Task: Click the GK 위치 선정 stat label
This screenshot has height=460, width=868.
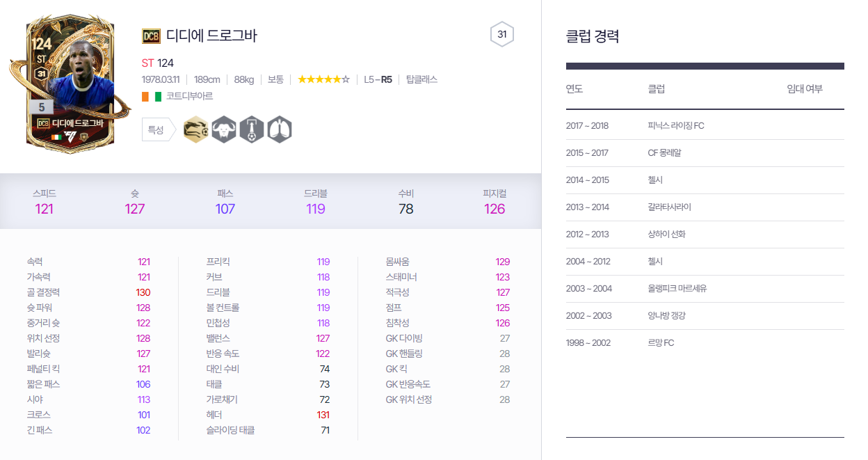Action: pos(409,399)
